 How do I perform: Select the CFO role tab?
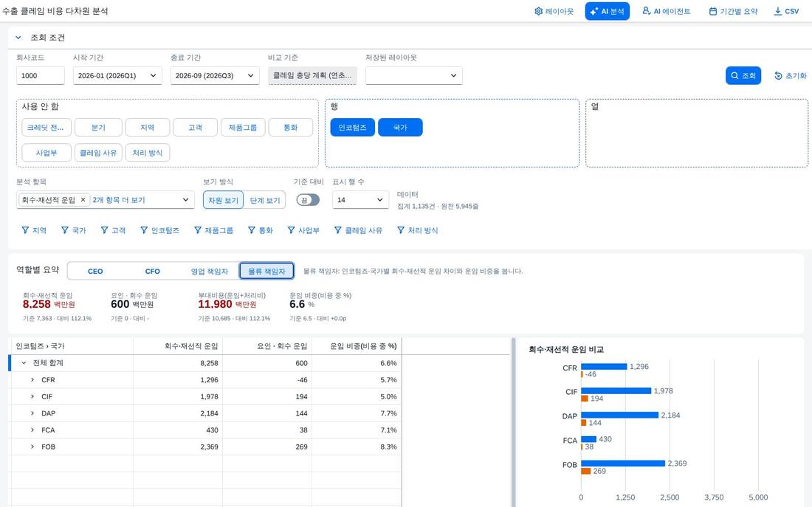(x=152, y=271)
